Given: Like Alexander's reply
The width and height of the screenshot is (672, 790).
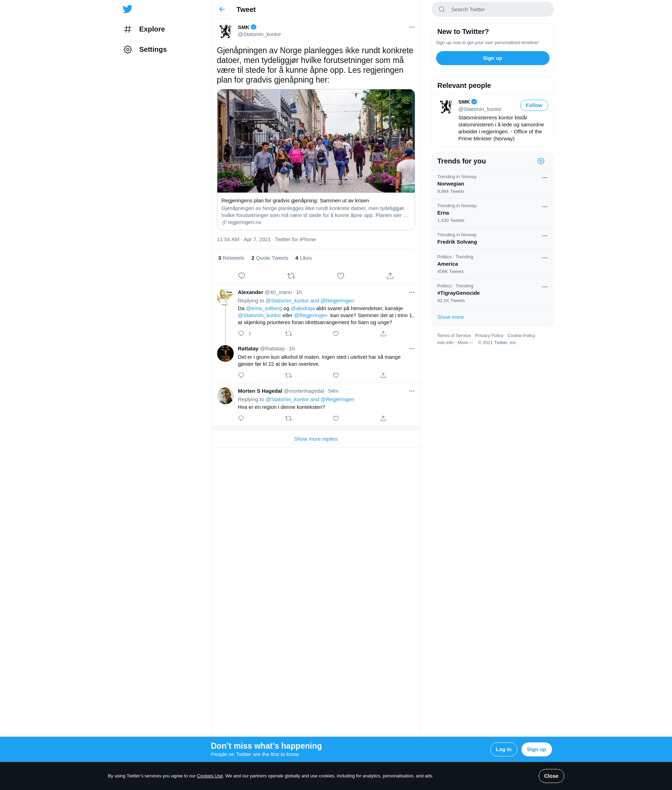Looking at the screenshot, I should (x=336, y=334).
